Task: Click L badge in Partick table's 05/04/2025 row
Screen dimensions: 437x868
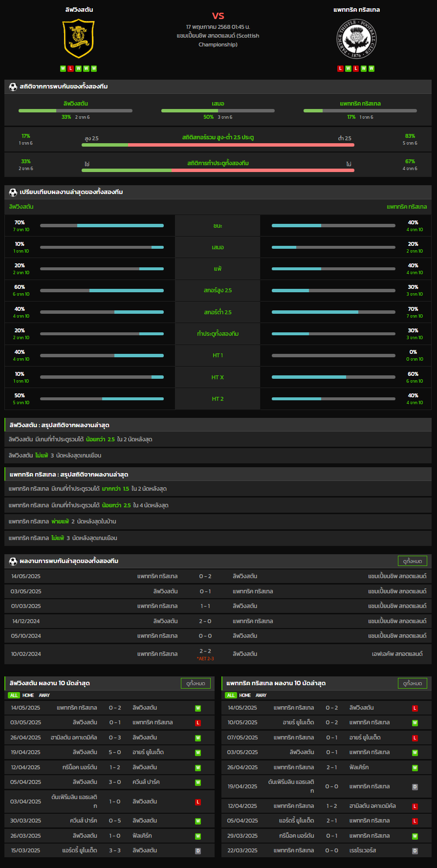Action: (415, 821)
